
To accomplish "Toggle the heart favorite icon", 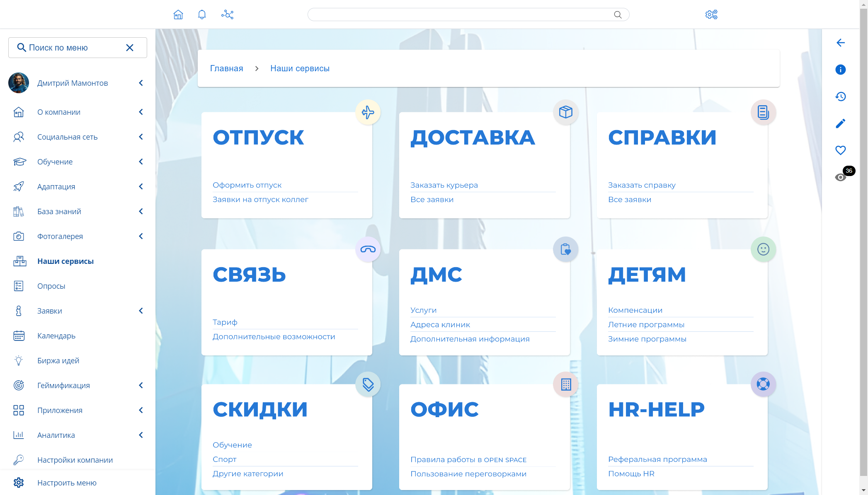I will click(x=840, y=150).
